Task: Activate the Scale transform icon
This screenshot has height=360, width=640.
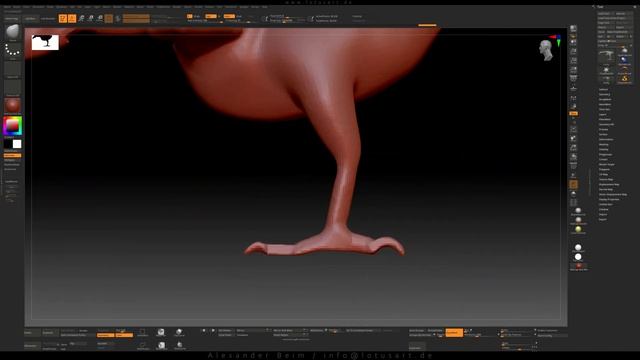Action: click(91, 18)
